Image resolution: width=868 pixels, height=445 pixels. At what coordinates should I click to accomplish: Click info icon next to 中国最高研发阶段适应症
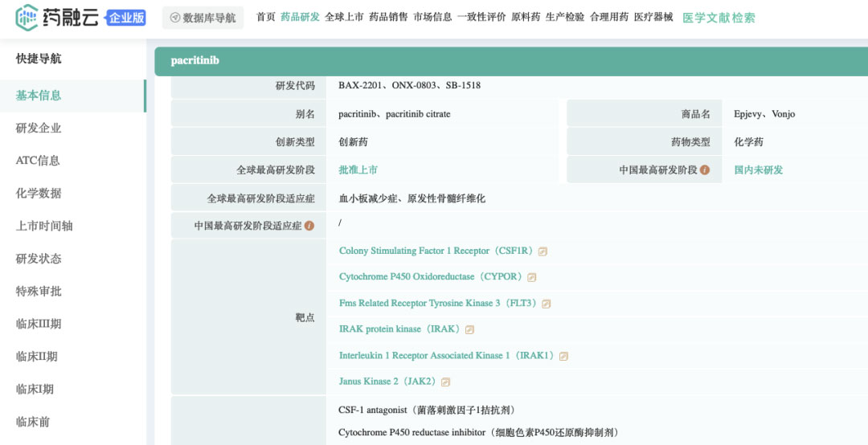tap(309, 226)
